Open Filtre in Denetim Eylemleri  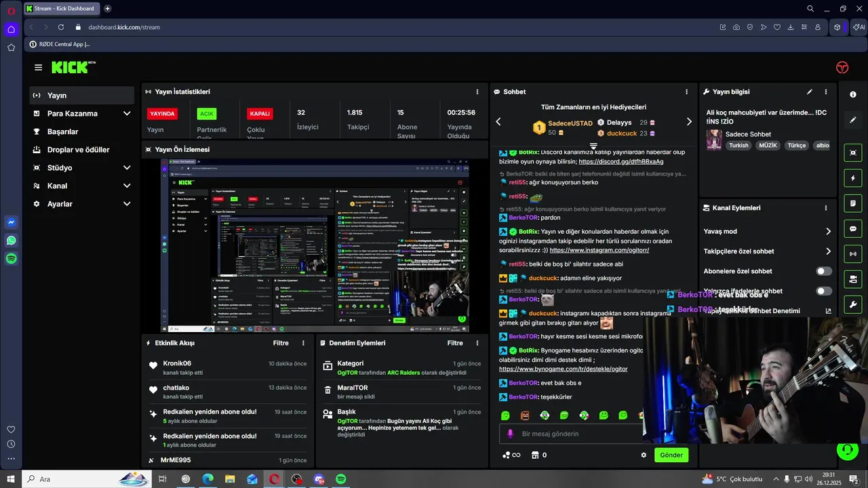tap(455, 343)
